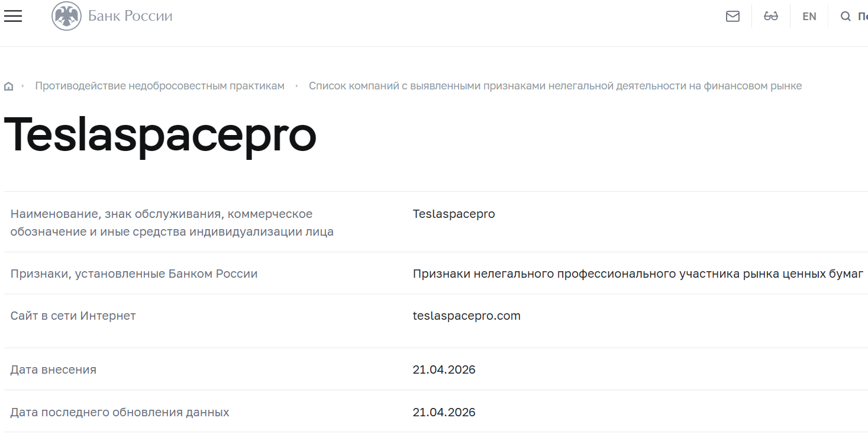Click the chevron after the home icon
This screenshot has height=437, width=868.
[x=22, y=86]
